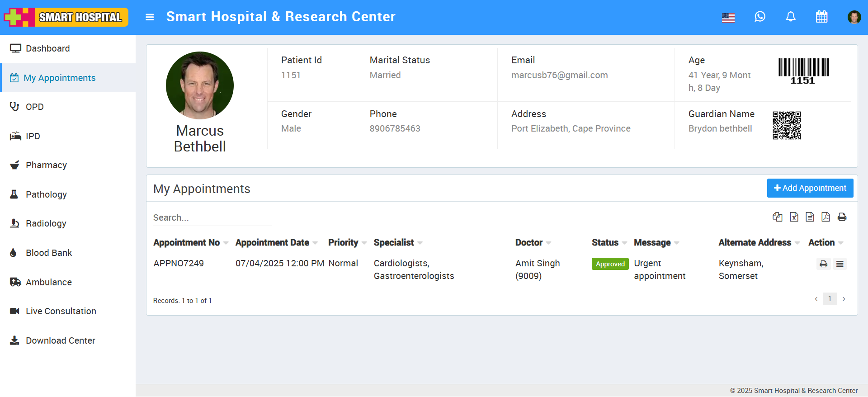Sort by Appointment Date column
The image size is (868, 397).
coord(272,243)
